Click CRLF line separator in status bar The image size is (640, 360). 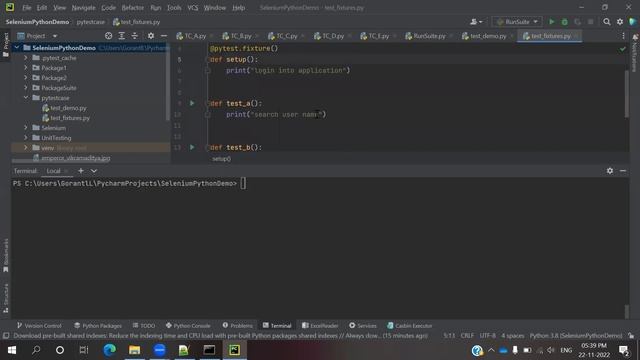click(x=467, y=336)
